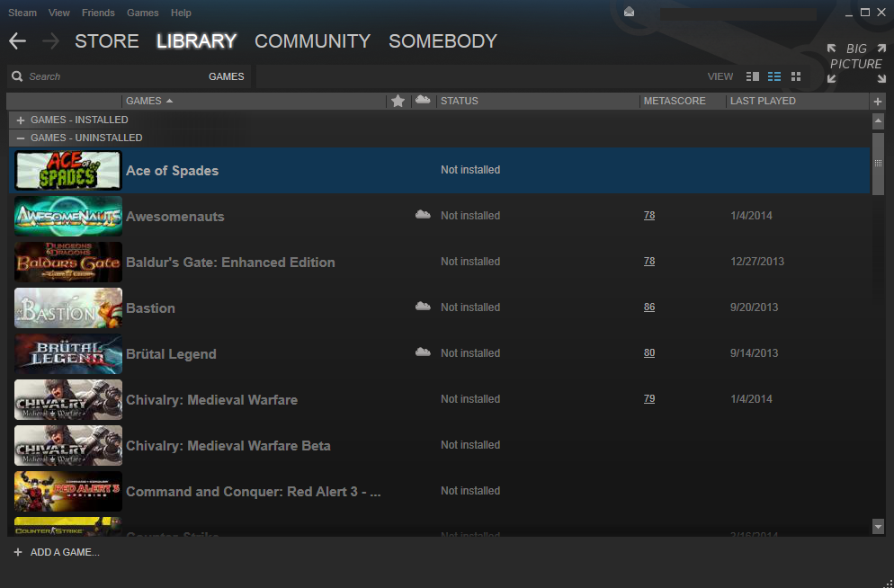Select Chivalry: Medieval Warfare Beta thumbnail
The width and height of the screenshot is (894, 588).
67,446
